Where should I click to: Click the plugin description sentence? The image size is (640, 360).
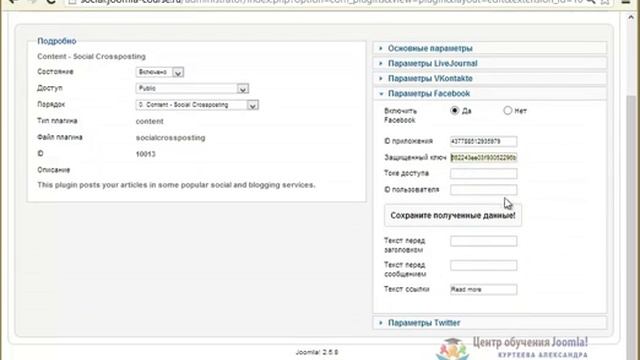(176, 185)
